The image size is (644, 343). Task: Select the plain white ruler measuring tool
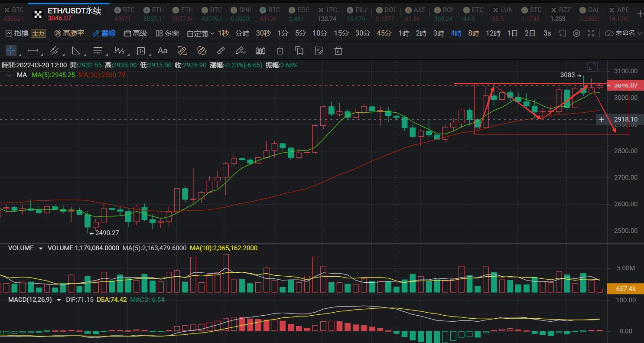point(221,51)
